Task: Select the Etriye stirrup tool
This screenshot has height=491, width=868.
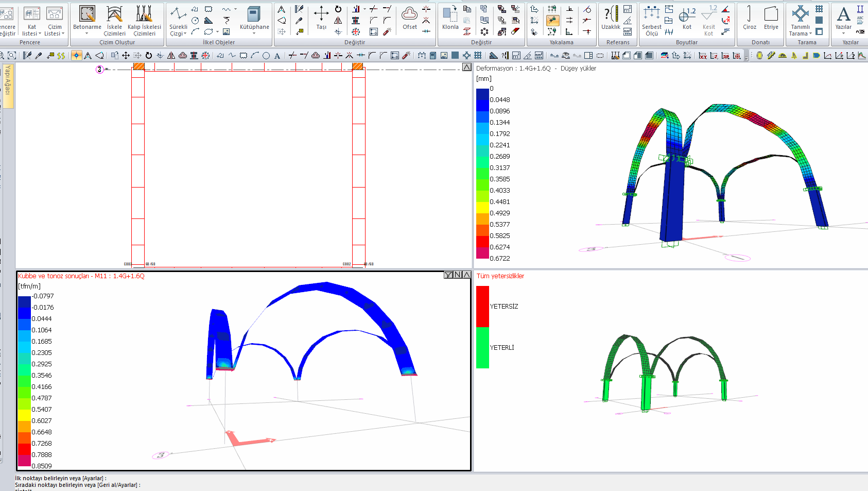Action: (771, 18)
